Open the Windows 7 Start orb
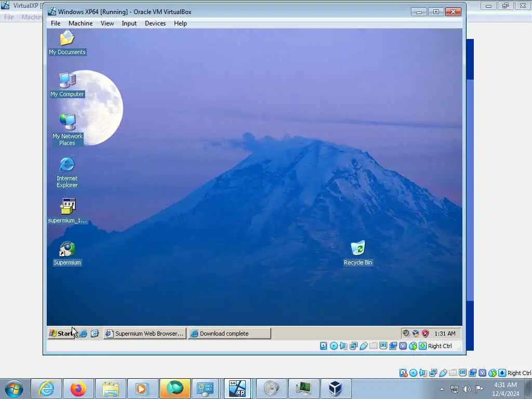Screen dimensions: 532x399 click(x=14, y=389)
